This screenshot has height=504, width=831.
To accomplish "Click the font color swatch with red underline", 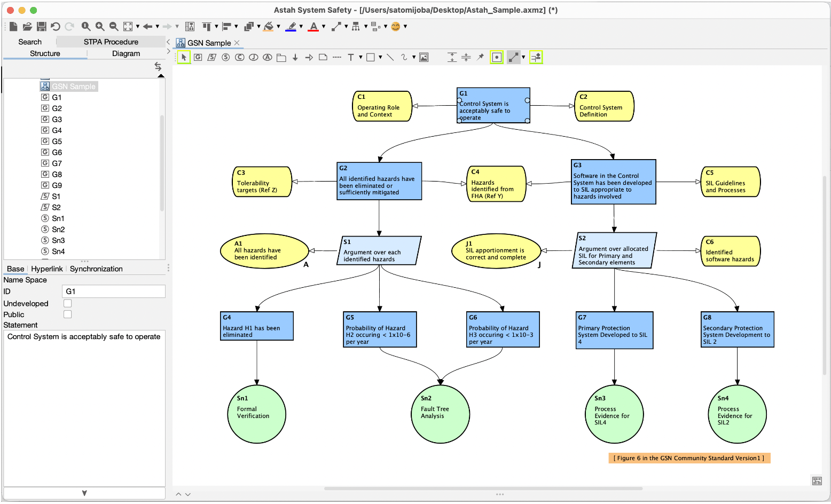I will pyautogui.click(x=313, y=26).
